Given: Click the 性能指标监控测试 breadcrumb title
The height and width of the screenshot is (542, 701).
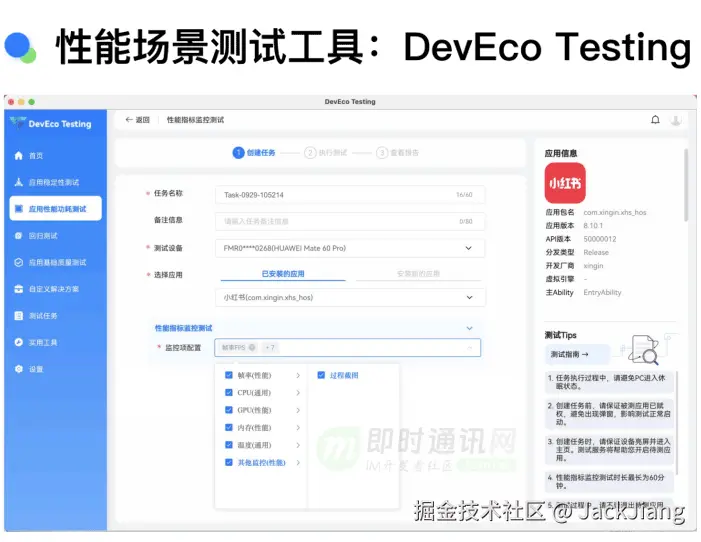Looking at the screenshot, I should coord(195,120).
